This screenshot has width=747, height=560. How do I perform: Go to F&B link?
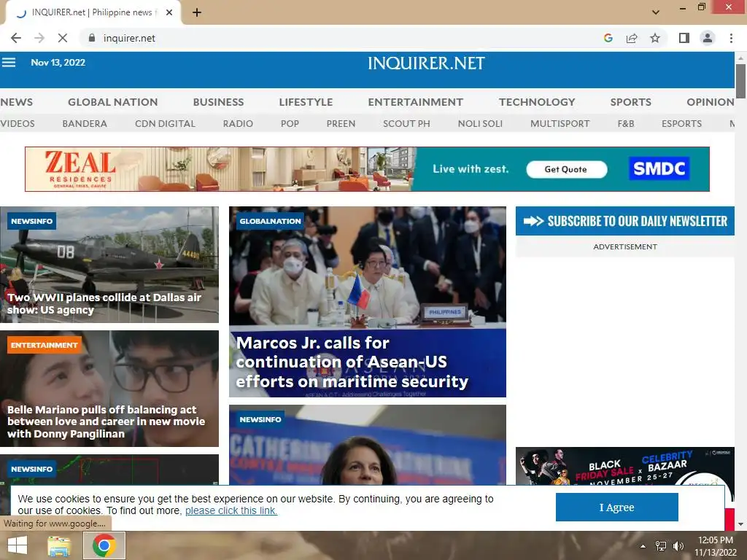pyautogui.click(x=625, y=123)
